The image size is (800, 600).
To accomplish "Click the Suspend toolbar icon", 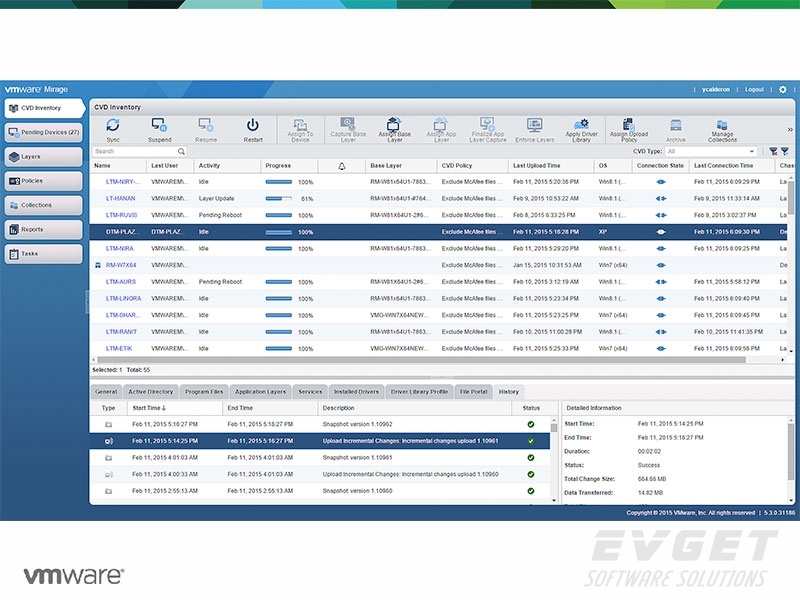I will [x=159, y=125].
